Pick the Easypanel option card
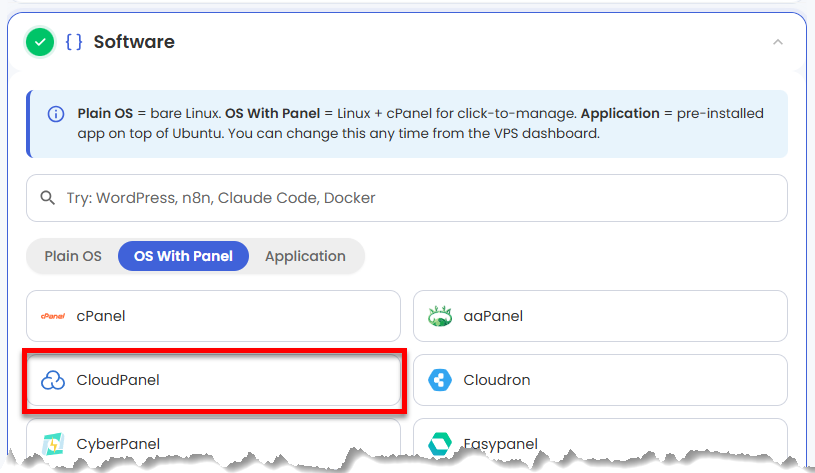Viewport: 815px width, 473px height. [600, 440]
